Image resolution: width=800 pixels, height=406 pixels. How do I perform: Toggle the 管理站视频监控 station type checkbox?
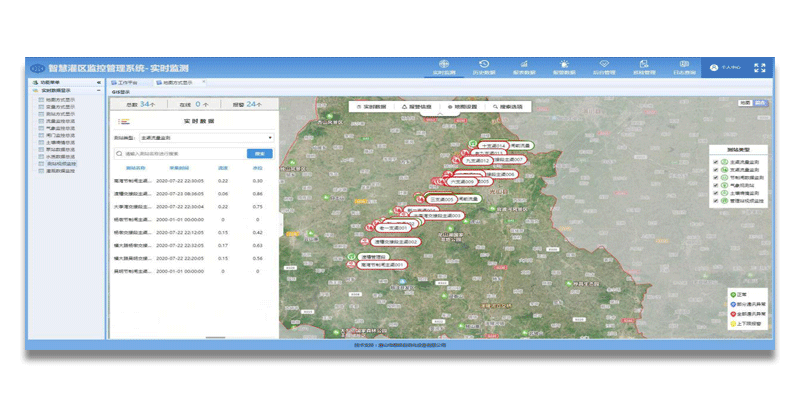(x=716, y=201)
